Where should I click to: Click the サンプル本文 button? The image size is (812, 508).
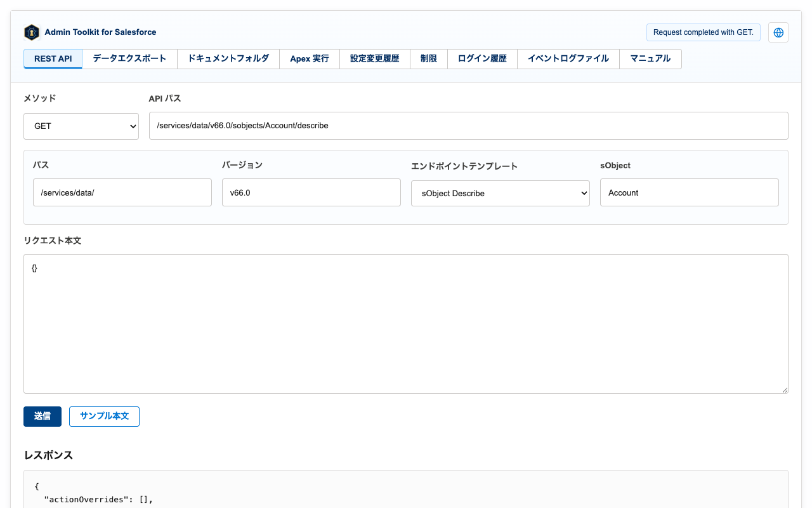pos(104,417)
